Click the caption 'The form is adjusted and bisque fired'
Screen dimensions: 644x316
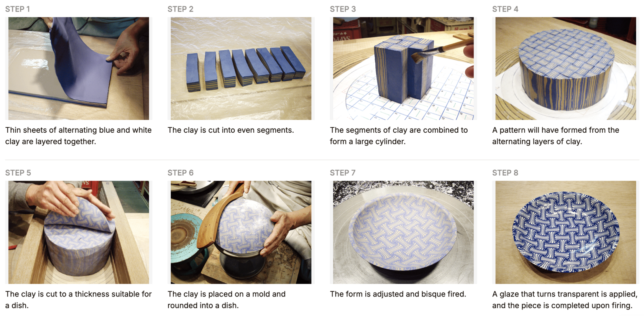398,294
